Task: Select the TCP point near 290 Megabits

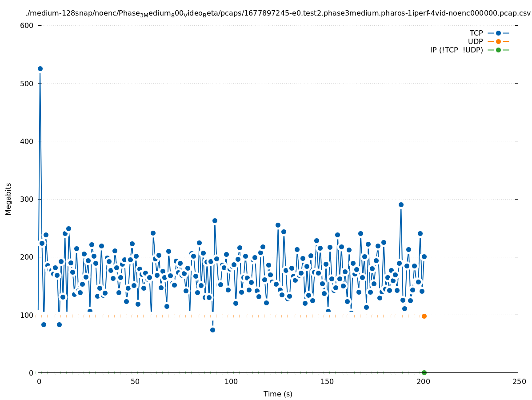Action: point(401,204)
